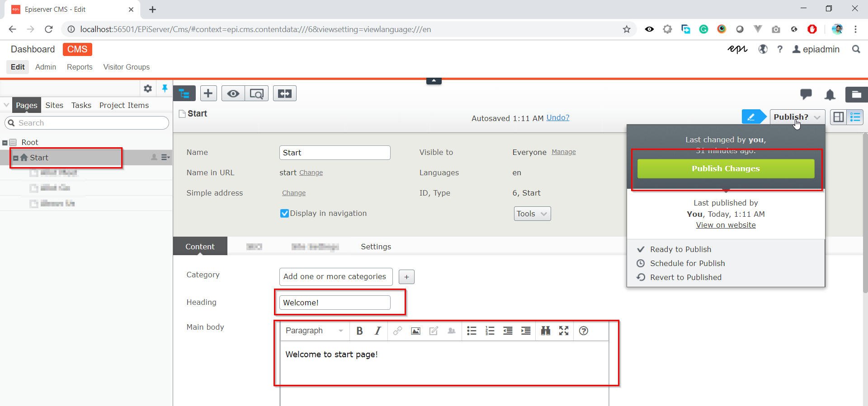Open the Reports menu item

(x=80, y=67)
